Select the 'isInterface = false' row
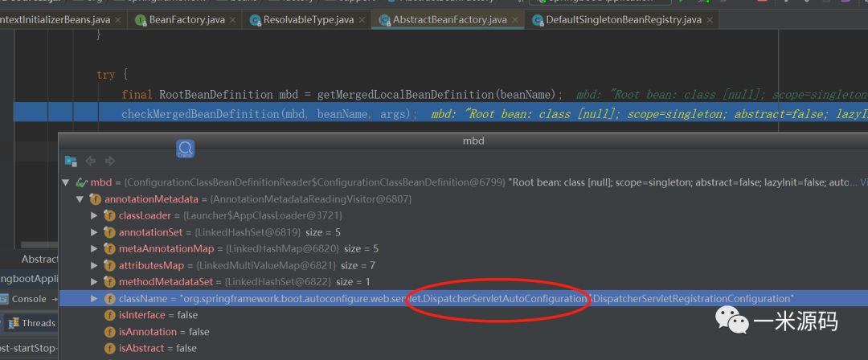This screenshot has width=868, height=360. (464, 315)
